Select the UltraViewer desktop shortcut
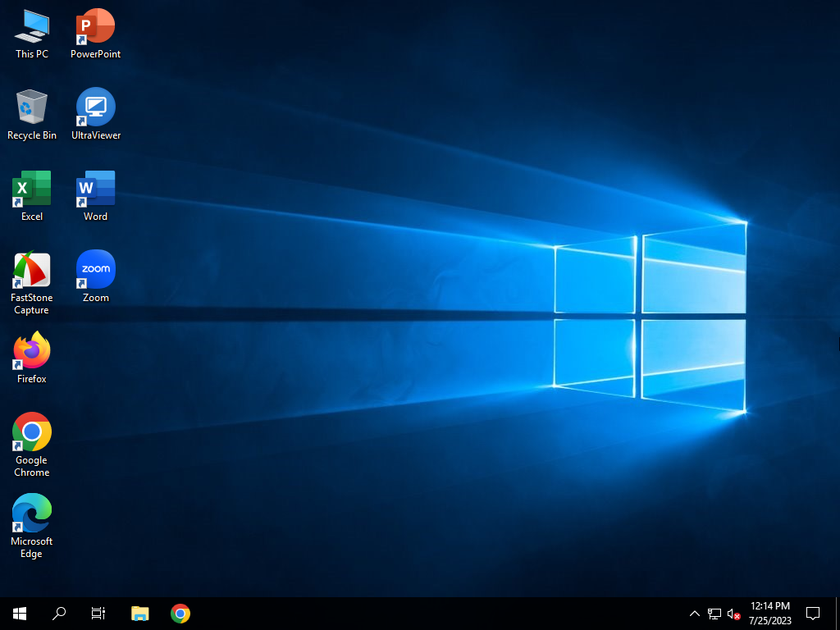 coord(95,115)
